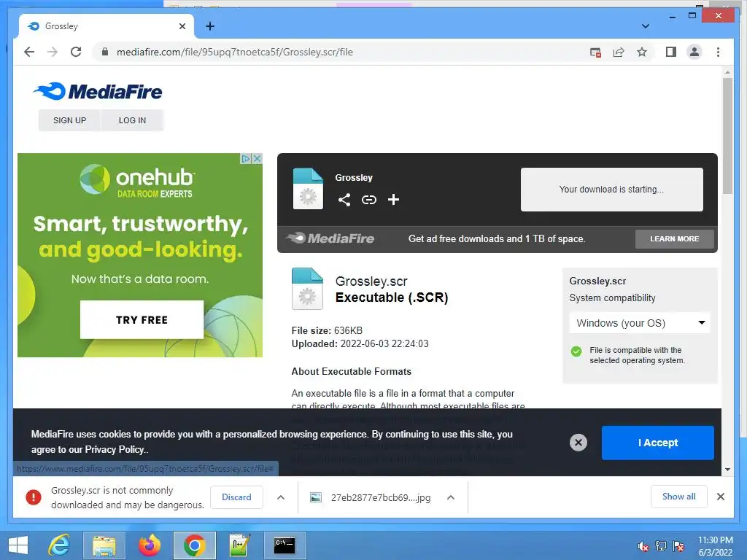This screenshot has height=560, width=747.
Task: Open File Explorer from taskbar
Action: [x=104, y=545]
